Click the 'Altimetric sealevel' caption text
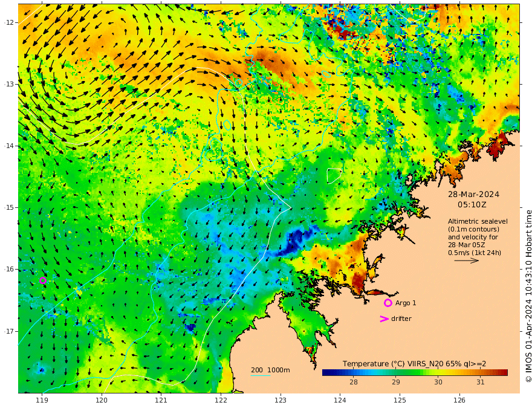532x411 pixels. tap(478, 221)
